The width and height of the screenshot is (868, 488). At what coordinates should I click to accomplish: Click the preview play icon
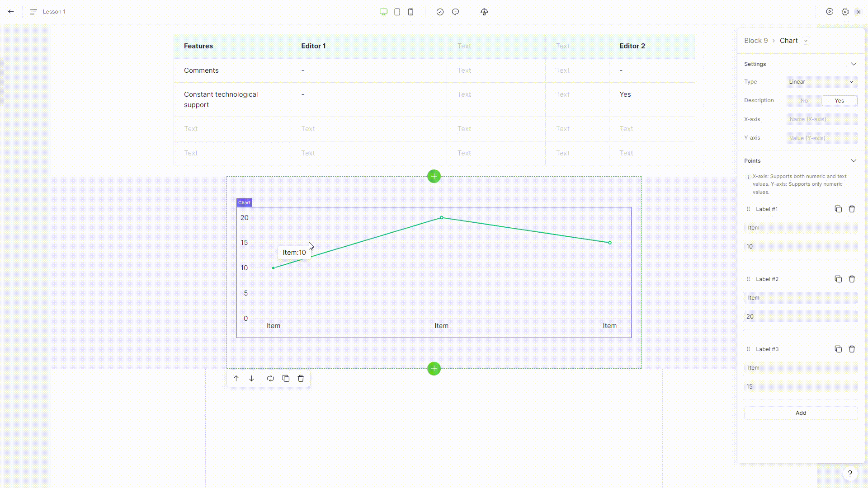click(x=830, y=12)
